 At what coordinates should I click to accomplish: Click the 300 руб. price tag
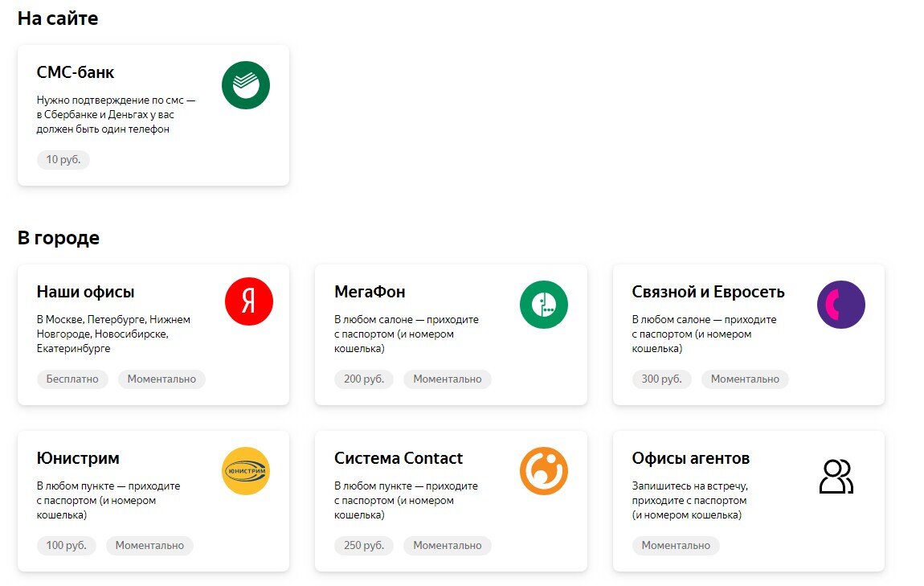661,379
